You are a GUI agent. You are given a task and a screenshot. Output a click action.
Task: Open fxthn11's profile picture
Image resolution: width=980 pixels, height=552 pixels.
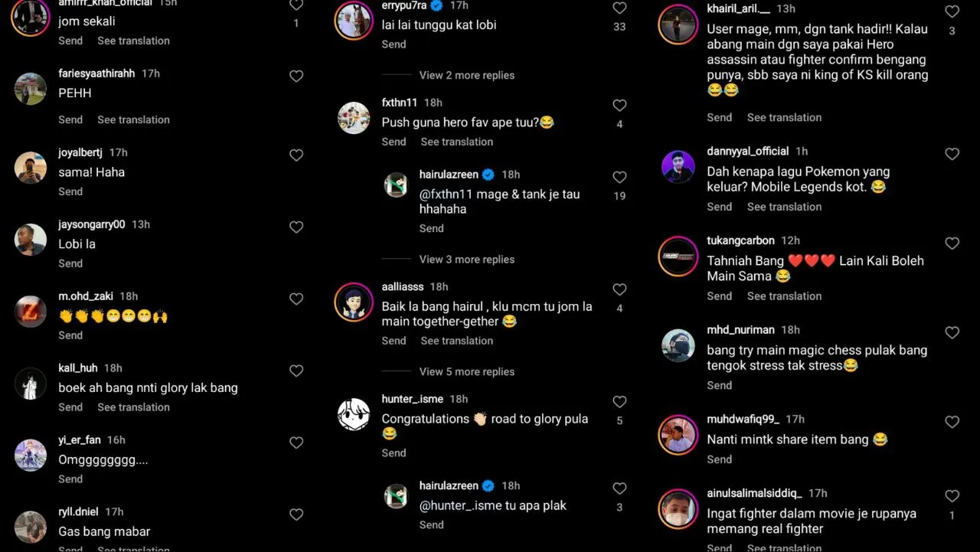(x=354, y=118)
